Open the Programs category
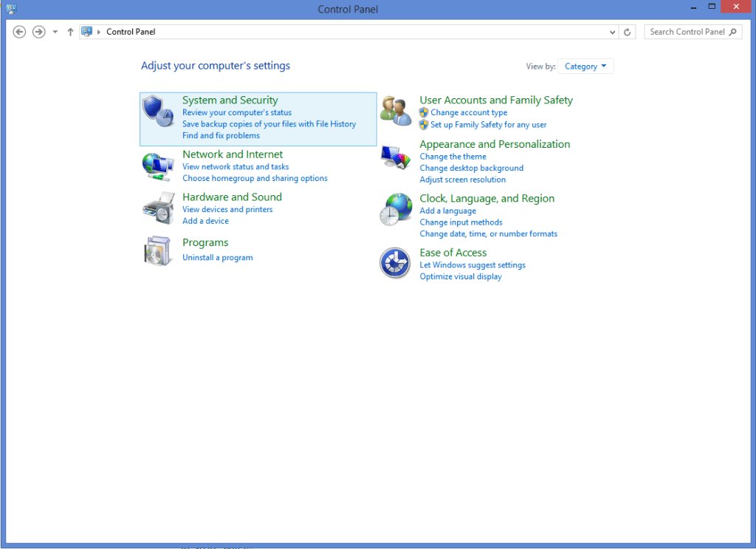 click(x=205, y=242)
